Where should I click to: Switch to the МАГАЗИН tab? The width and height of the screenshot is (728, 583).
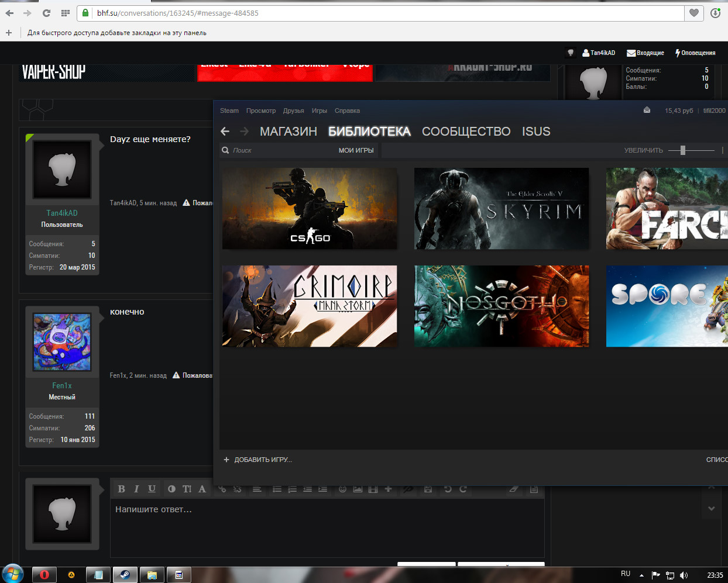coord(289,132)
